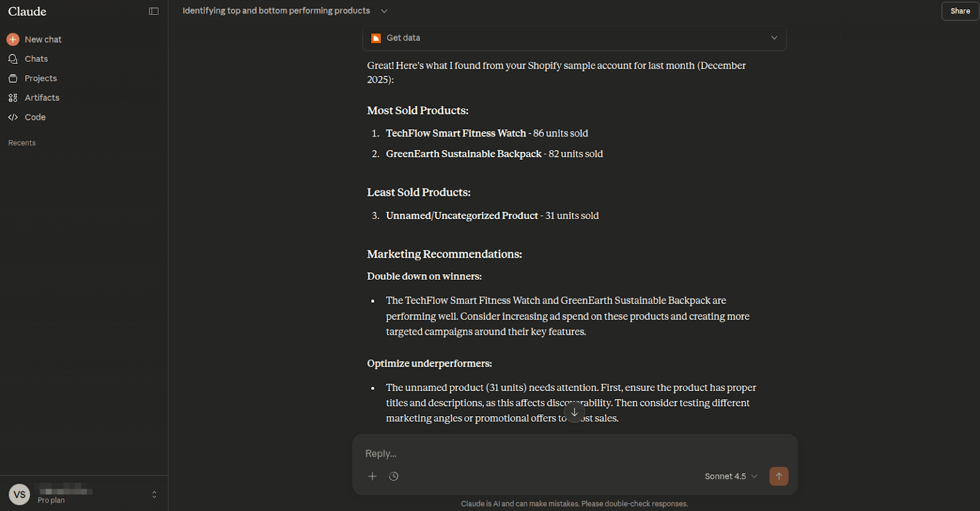This screenshot has width=980, height=511.
Task: Open the chat title dropdown menu
Action: tap(384, 11)
